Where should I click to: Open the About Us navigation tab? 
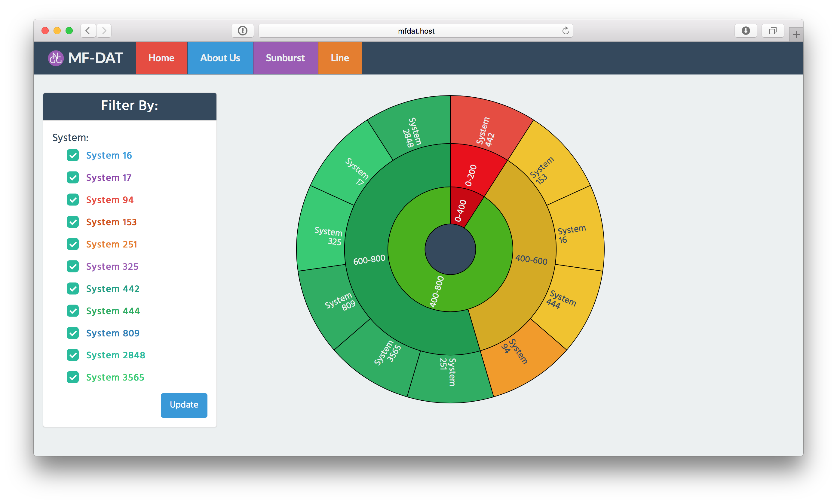(x=220, y=58)
